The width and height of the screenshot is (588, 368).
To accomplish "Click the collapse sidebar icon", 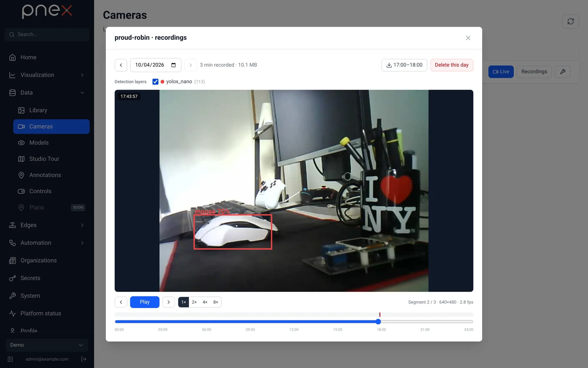I will coord(10,359).
